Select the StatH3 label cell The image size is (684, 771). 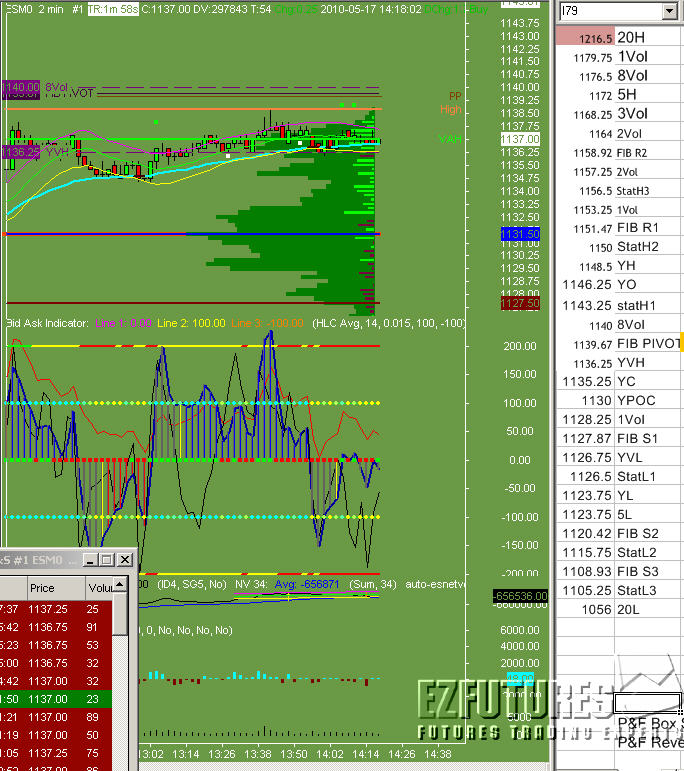[648, 191]
